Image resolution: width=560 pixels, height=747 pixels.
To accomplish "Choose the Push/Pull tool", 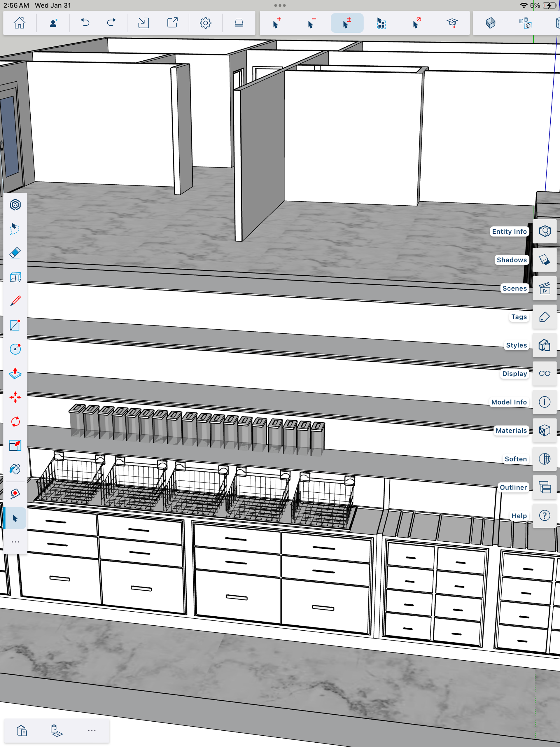I will pyautogui.click(x=15, y=373).
